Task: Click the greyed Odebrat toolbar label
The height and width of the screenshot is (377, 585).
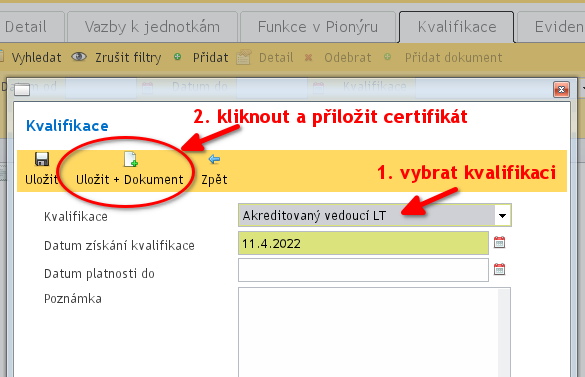Action: [x=348, y=57]
